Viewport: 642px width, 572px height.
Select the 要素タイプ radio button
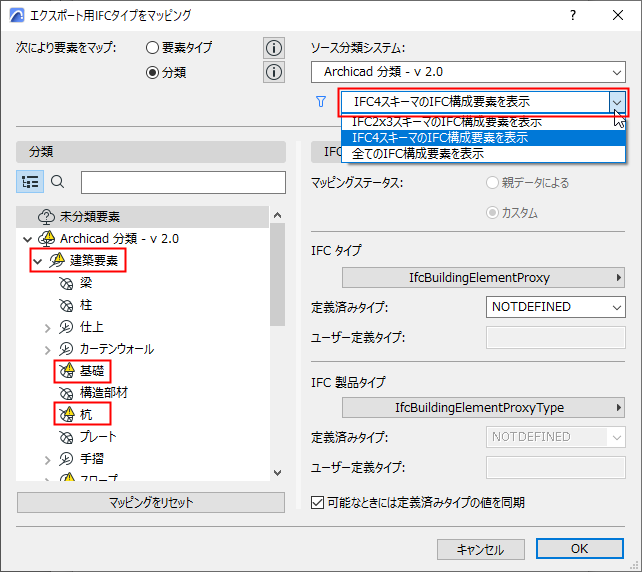(x=152, y=48)
